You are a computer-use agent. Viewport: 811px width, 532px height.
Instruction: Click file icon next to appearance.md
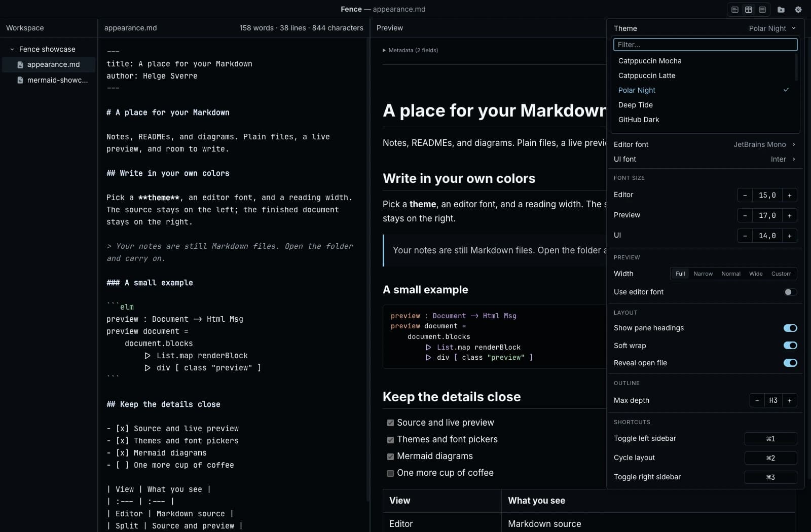(x=20, y=65)
